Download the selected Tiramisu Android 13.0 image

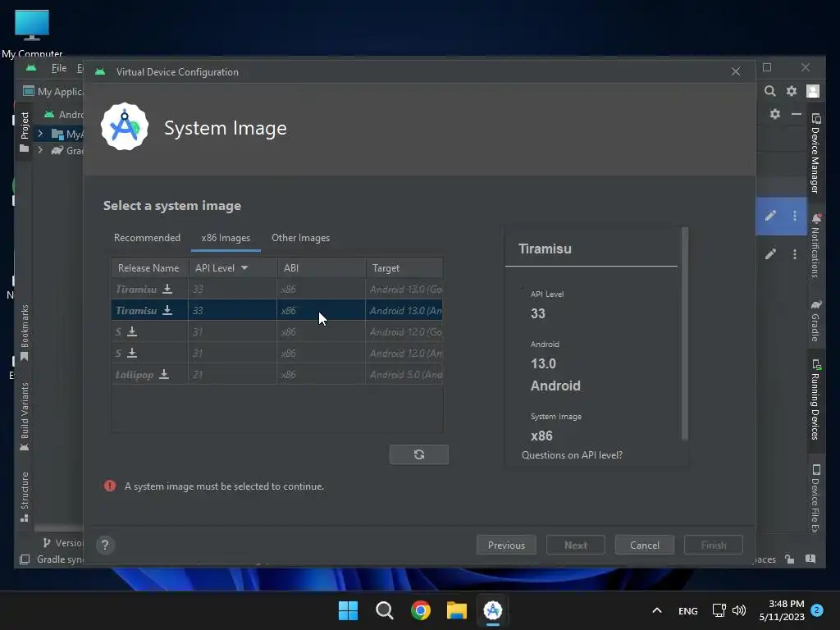(x=167, y=310)
